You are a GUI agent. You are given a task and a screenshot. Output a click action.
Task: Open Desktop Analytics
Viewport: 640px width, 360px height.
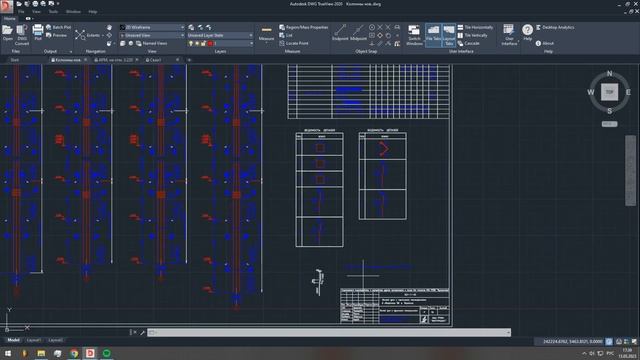point(555,27)
